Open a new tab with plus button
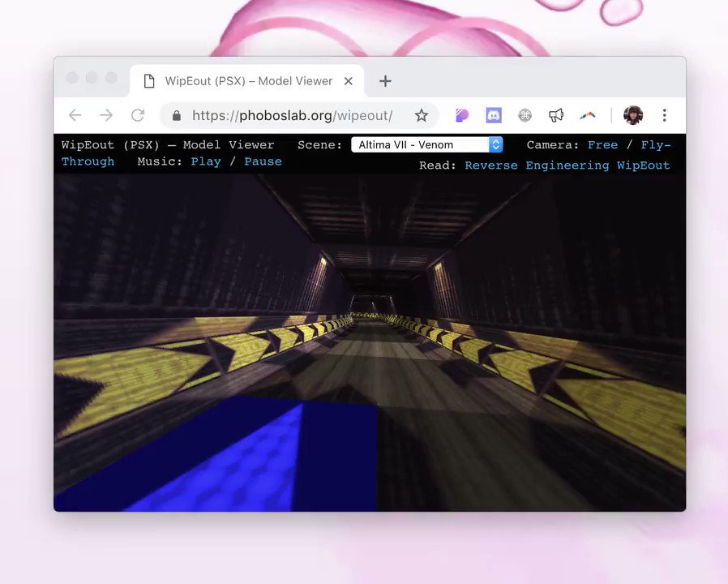This screenshot has height=584, width=728. point(385,81)
